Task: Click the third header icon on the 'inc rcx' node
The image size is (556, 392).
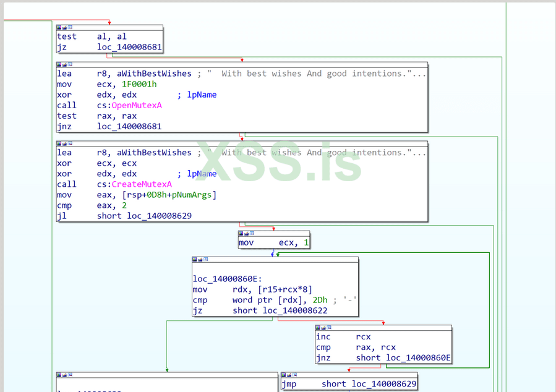Action: coord(329,328)
